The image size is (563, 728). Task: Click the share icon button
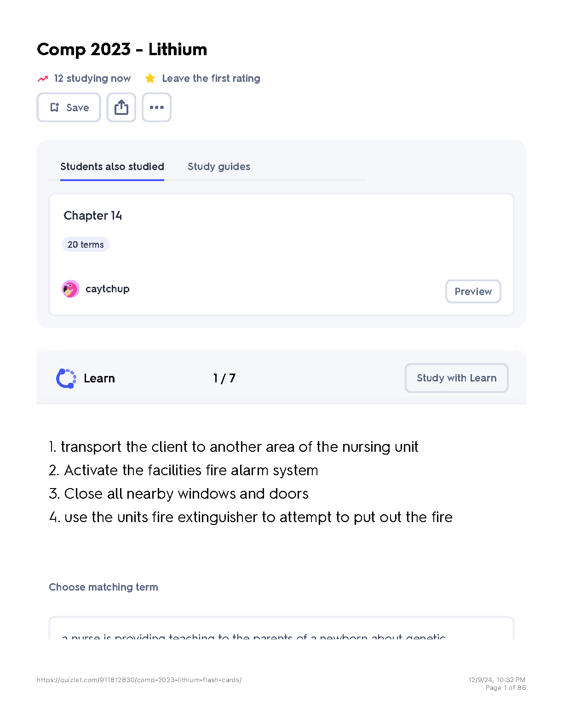(x=121, y=108)
